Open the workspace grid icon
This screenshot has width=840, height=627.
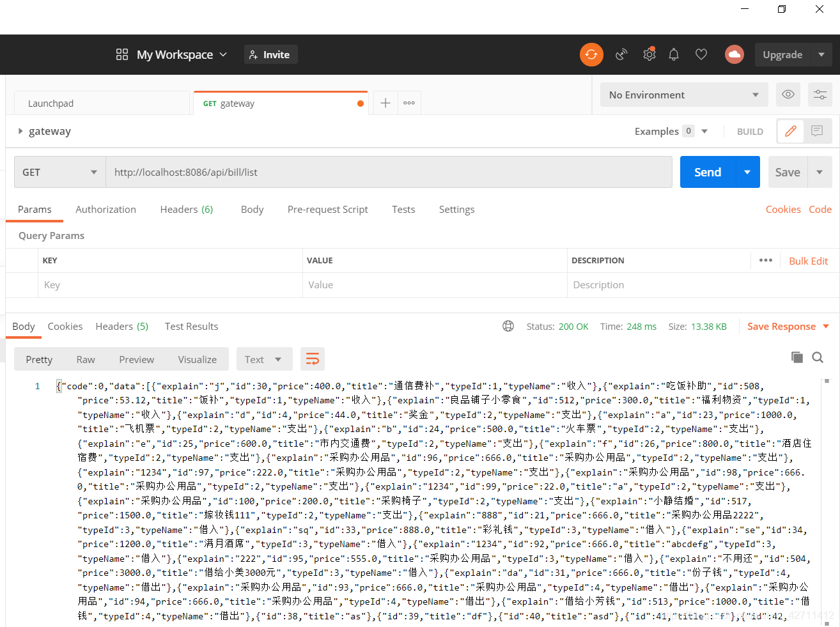point(122,54)
